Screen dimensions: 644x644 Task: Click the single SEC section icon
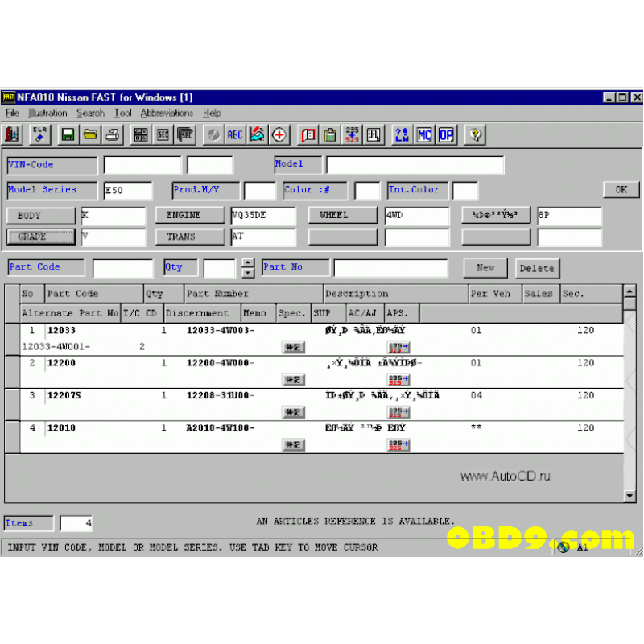point(163,134)
